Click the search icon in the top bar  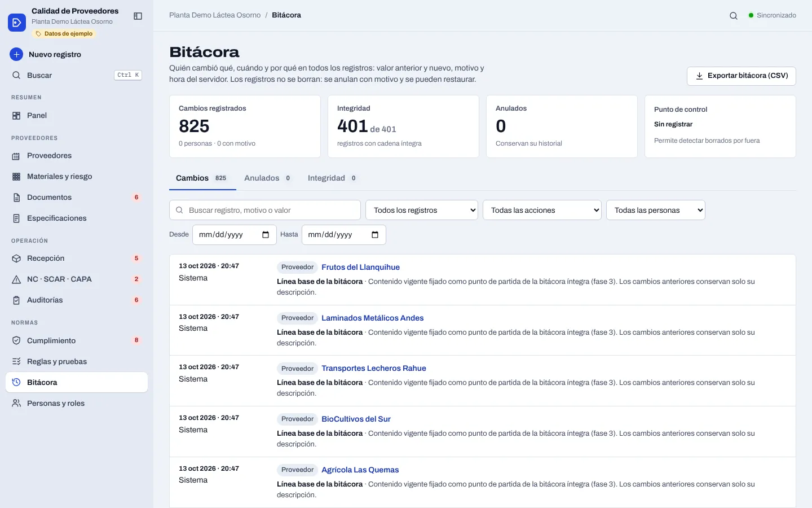(x=734, y=16)
